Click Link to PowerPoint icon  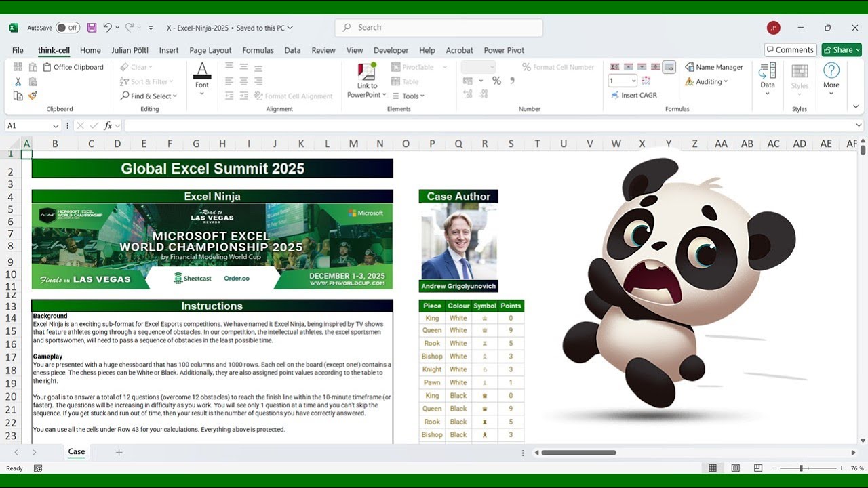click(367, 71)
